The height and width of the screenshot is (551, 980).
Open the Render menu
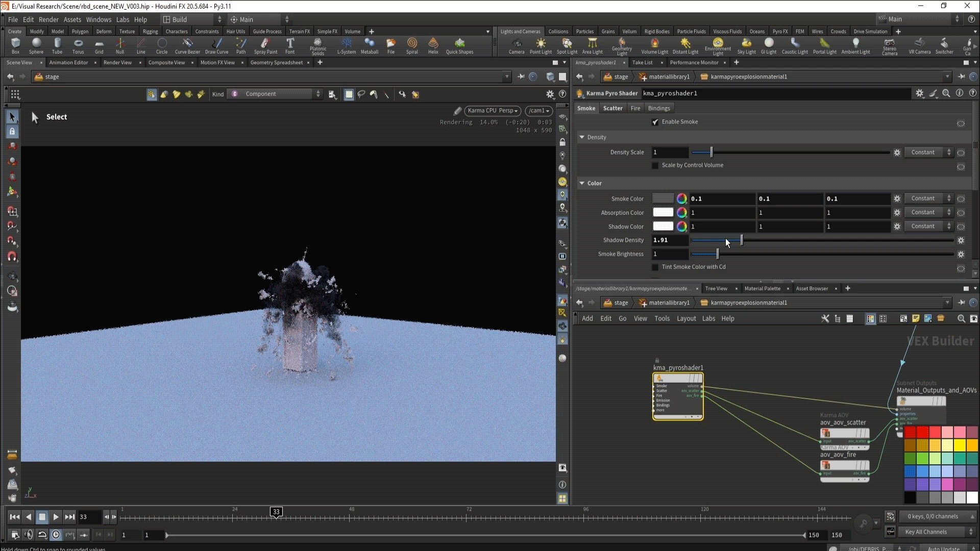point(48,19)
